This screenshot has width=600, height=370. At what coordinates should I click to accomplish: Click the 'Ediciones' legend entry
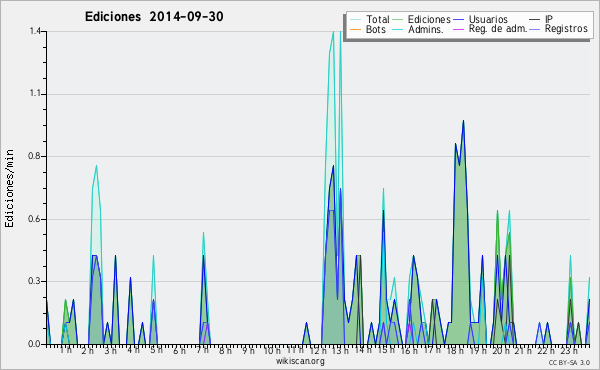[422, 19]
